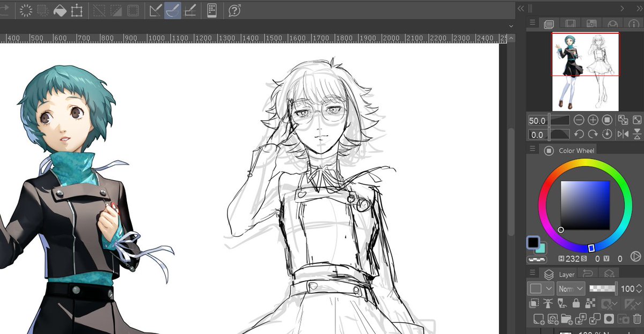644x334 pixels.
Task: Click the Flip Vertical view icon in the Navigator
Action: pos(637,135)
